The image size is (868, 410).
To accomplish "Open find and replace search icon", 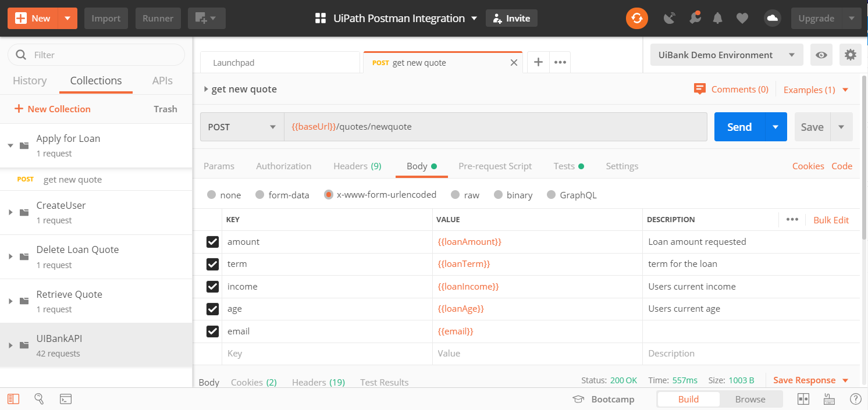I will coord(39,399).
